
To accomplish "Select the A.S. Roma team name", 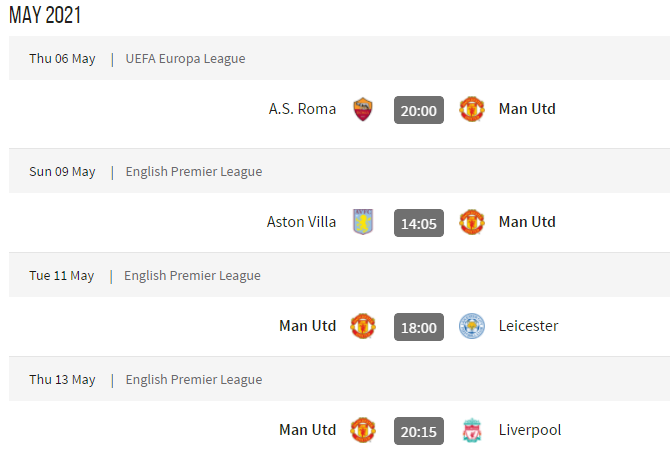I will pos(302,109).
